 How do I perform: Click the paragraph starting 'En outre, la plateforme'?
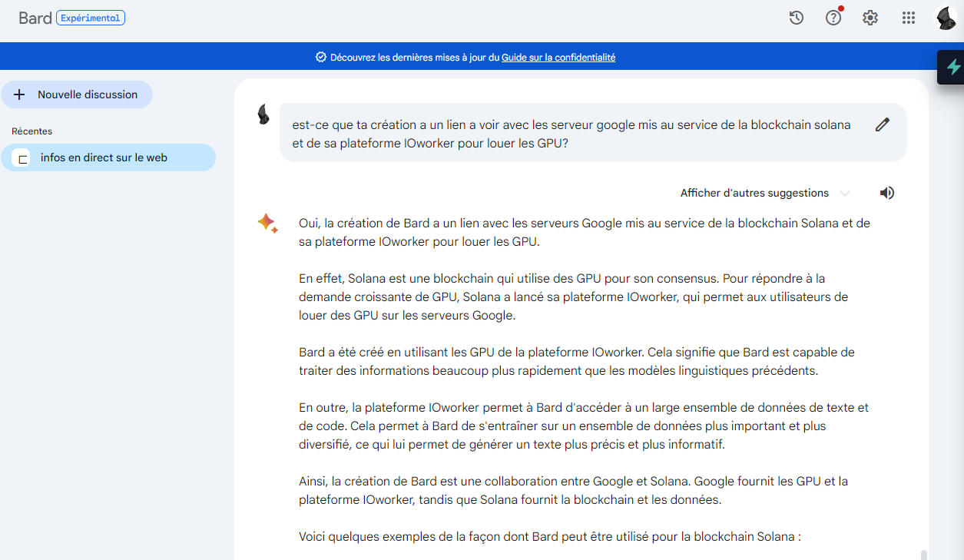[584, 426]
